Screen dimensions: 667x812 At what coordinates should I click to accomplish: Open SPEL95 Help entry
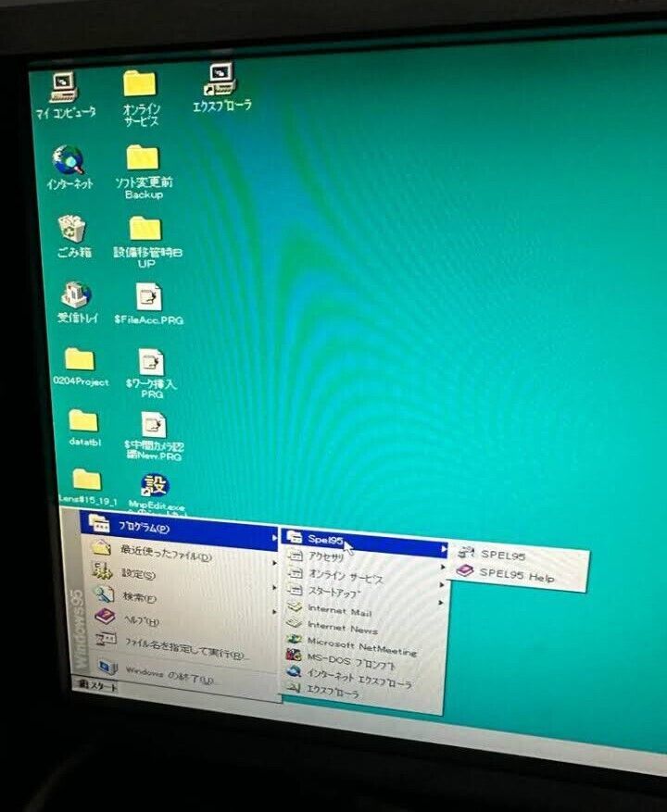tap(515, 574)
